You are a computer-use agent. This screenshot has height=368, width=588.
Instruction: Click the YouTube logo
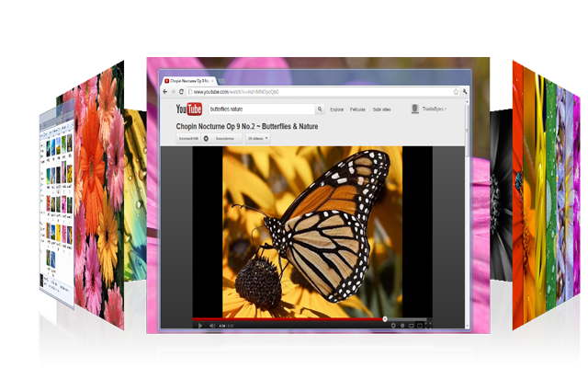(189, 109)
